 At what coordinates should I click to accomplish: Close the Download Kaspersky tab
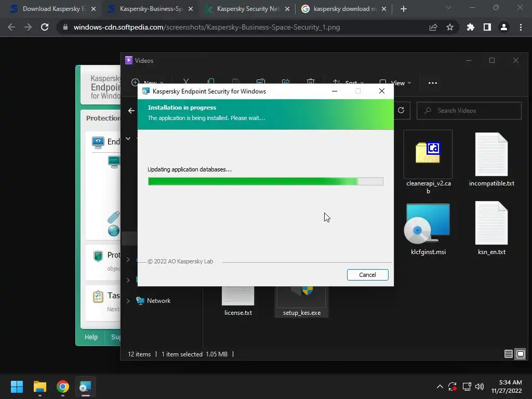click(x=94, y=9)
